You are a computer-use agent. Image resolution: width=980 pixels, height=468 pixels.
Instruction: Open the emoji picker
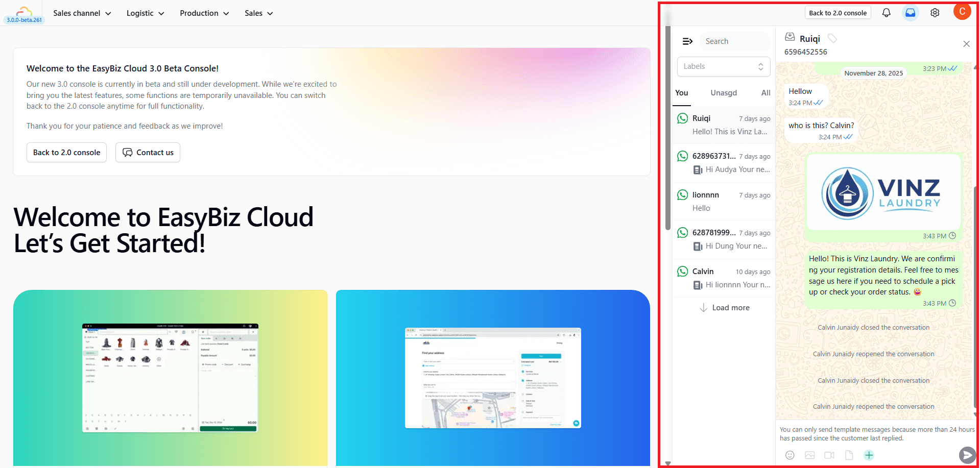790,455
